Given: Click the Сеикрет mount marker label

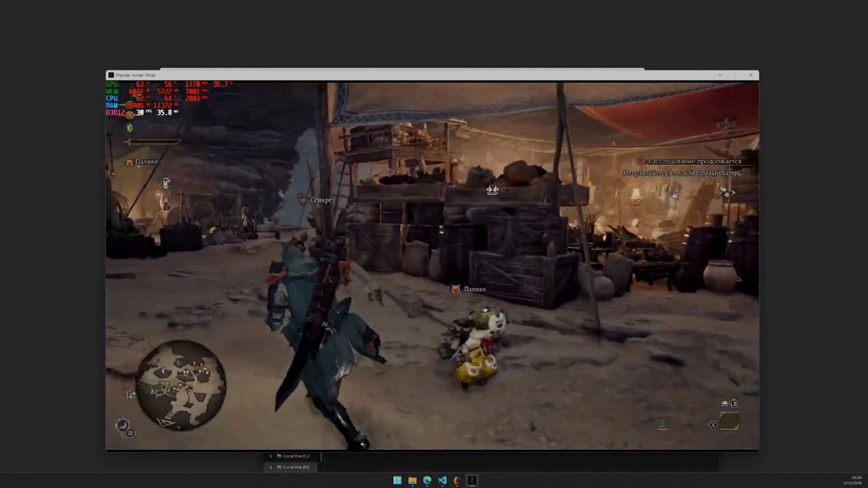Looking at the screenshot, I should [x=322, y=200].
